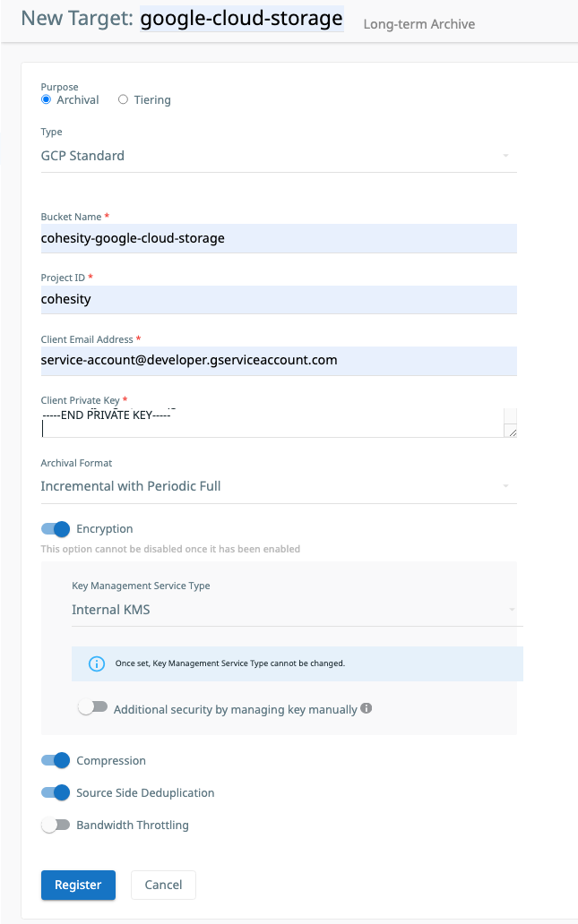Click inside the Client Private Key textarea
Screen dimensions: 578x924
(x=269, y=423)
